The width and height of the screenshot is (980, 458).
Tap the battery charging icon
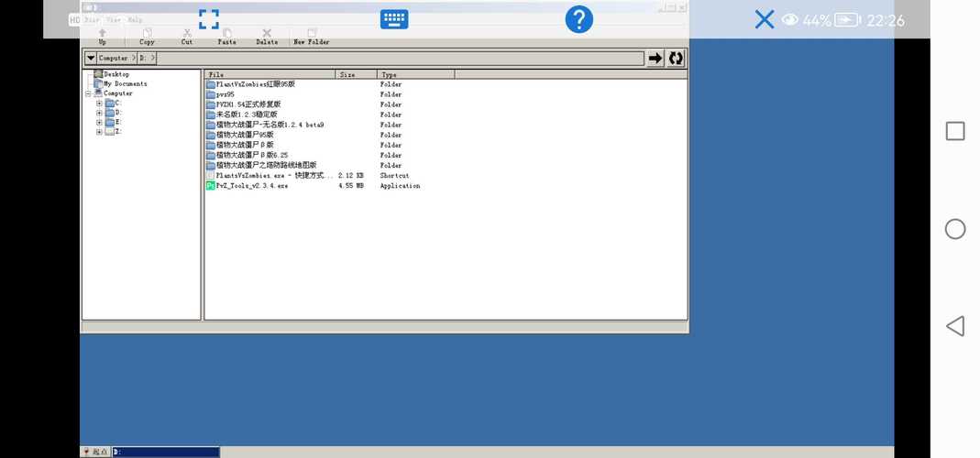(x=847, y=20)
